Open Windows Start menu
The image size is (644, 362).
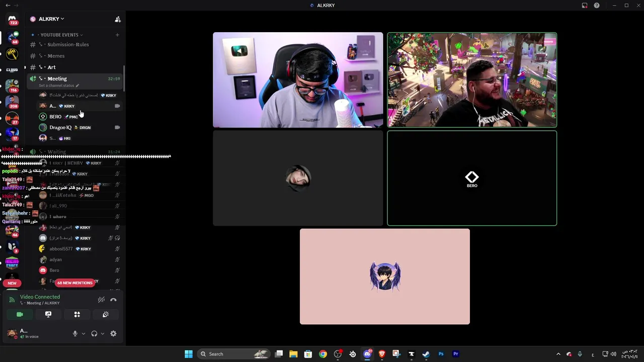pyautogui.click(x=189, y=354)
